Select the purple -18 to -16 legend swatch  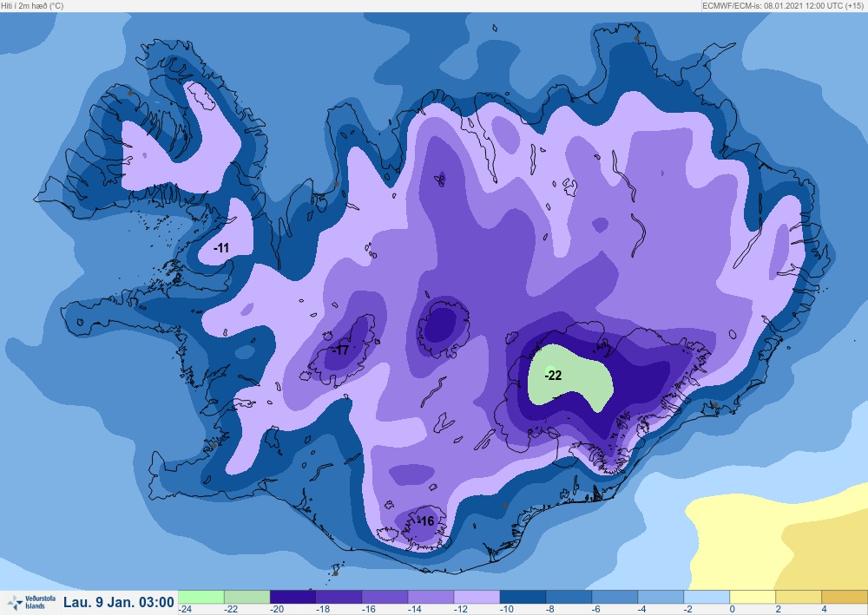pos(339,597)
